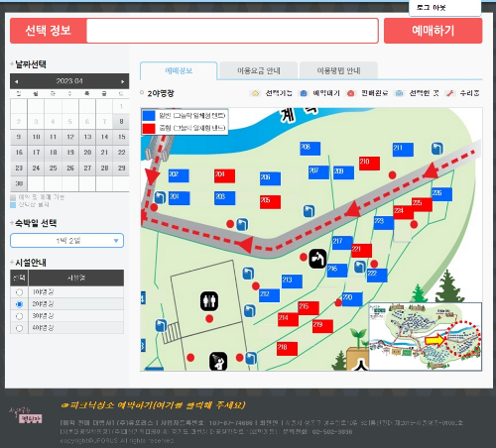Select campsite 220
Viewport: 496px width, 448px height.
[x=352, y=299]
